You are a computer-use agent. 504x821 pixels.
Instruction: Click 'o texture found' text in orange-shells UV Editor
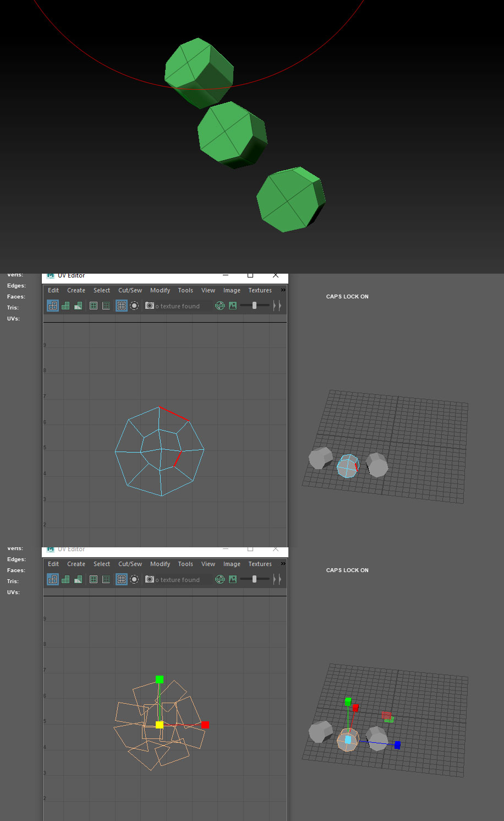(x=178, y=580)
